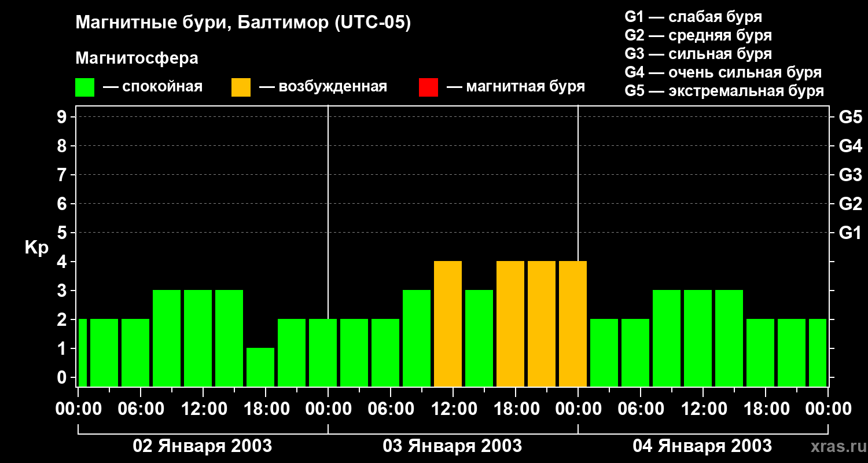Select the green bar between the orange bars
This screenshot has height=463, width=868.
point(479,338)
